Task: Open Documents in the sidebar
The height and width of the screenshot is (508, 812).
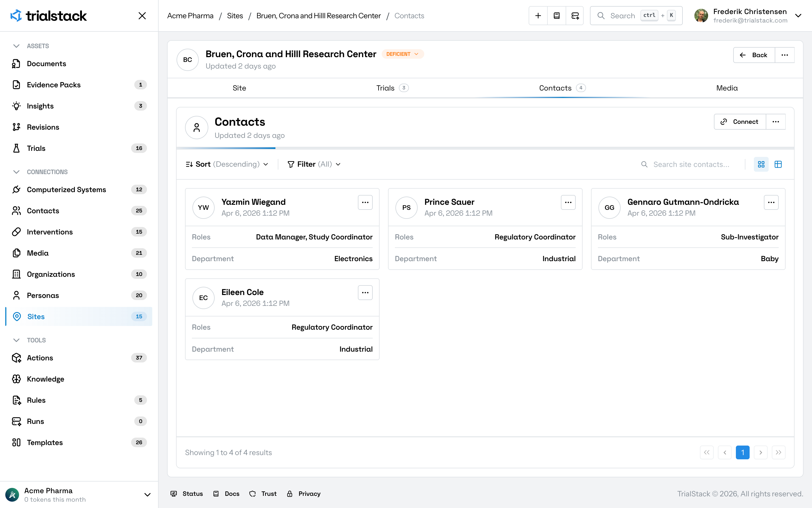Action: click(x=79, y=64)
